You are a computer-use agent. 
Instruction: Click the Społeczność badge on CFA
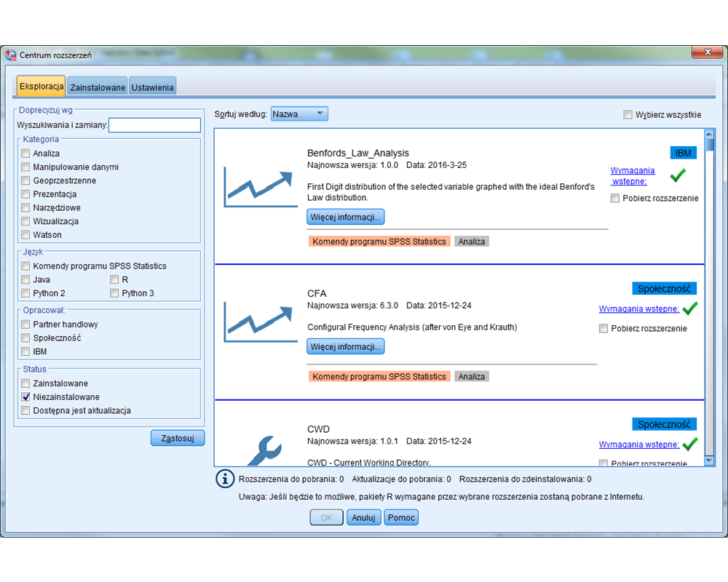coord(664,288)
